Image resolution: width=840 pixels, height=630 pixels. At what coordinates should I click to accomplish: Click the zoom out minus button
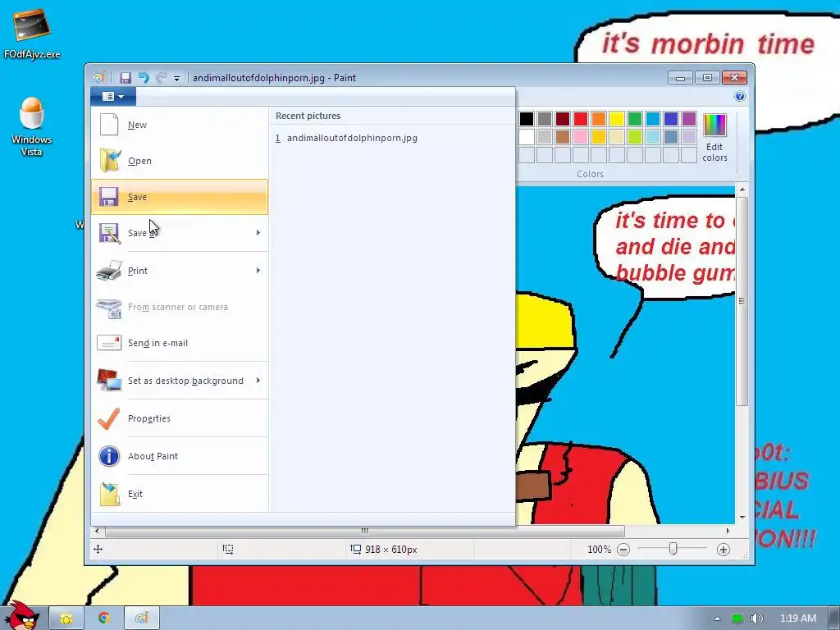pos(623,550)
